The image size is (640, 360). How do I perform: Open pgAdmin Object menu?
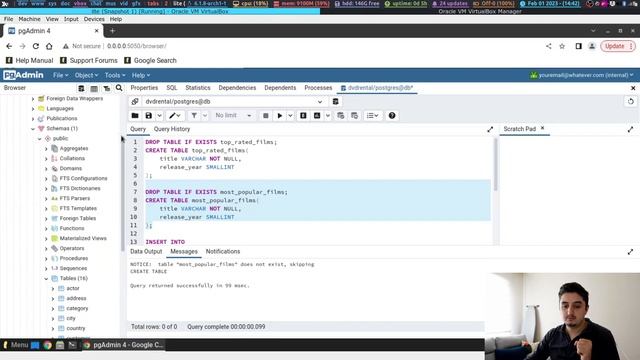(x=87, y=75)
